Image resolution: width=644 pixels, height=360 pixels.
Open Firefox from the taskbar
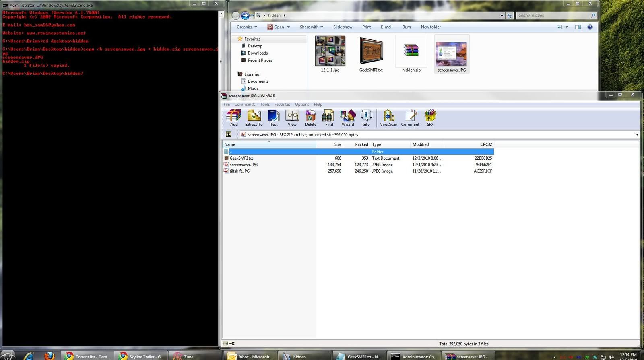(x=50, y=356)
